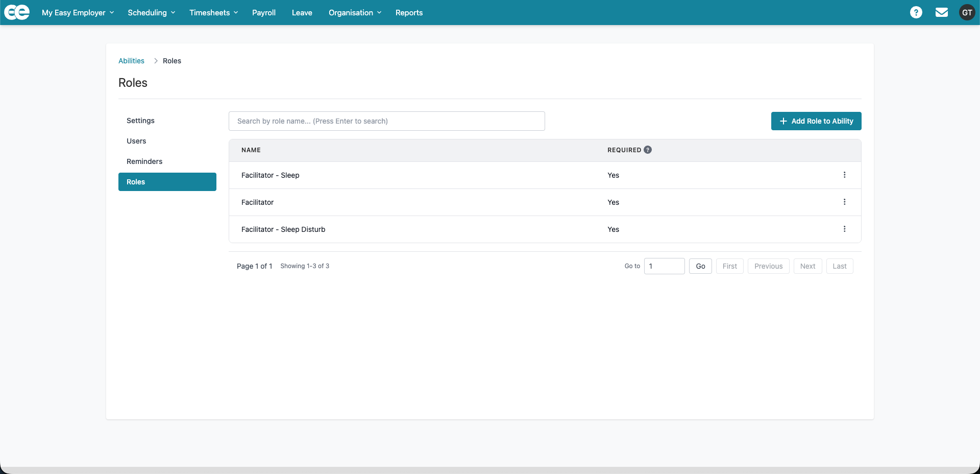Click the Go pagination button
This screenshot has width=980, height=474.
point(700,266)
